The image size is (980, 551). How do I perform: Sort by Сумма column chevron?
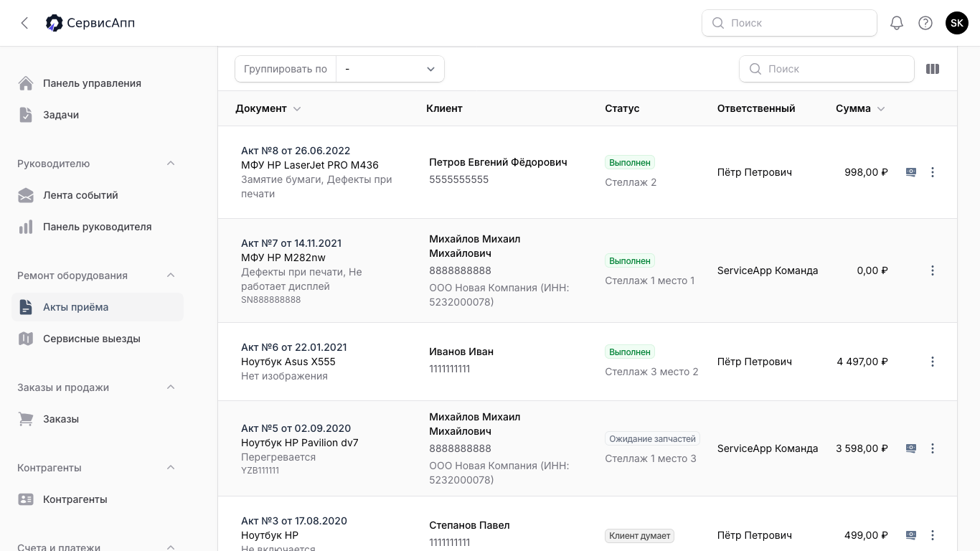pyautogui.click(x=881, y=109)
